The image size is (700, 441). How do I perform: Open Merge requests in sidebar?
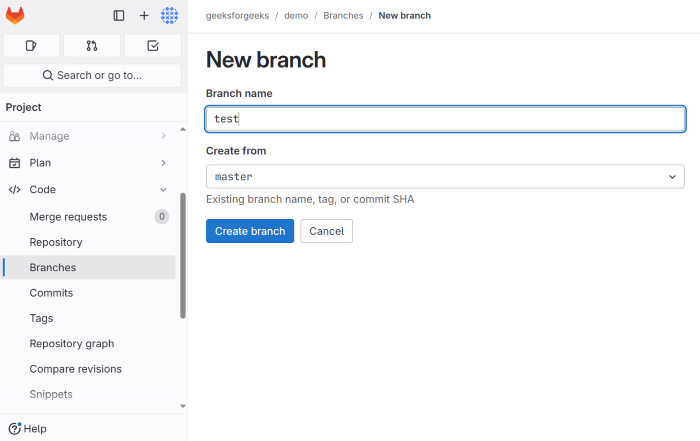click(x=68, y=216)
